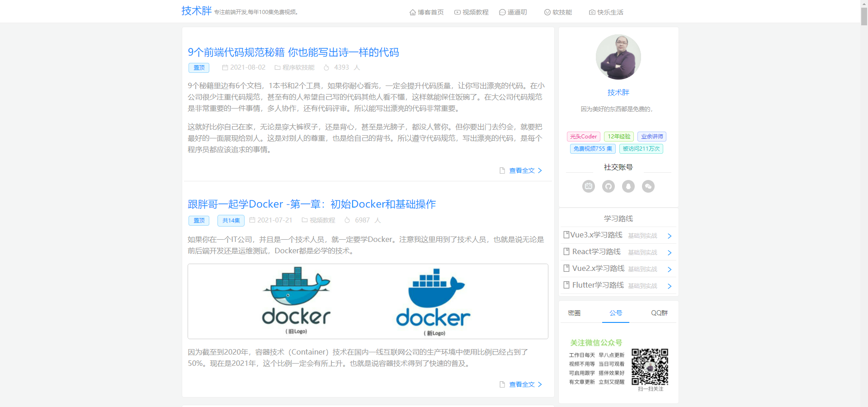Click the 免费视频755 集 tag
Image resolution: width=868 pixels, height=407 pixels.
(x=593, y=149)
